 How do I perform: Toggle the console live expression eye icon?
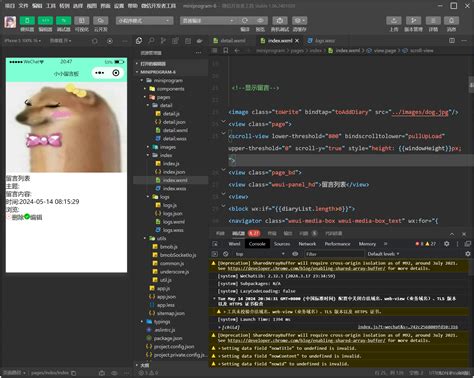[295, 254]
